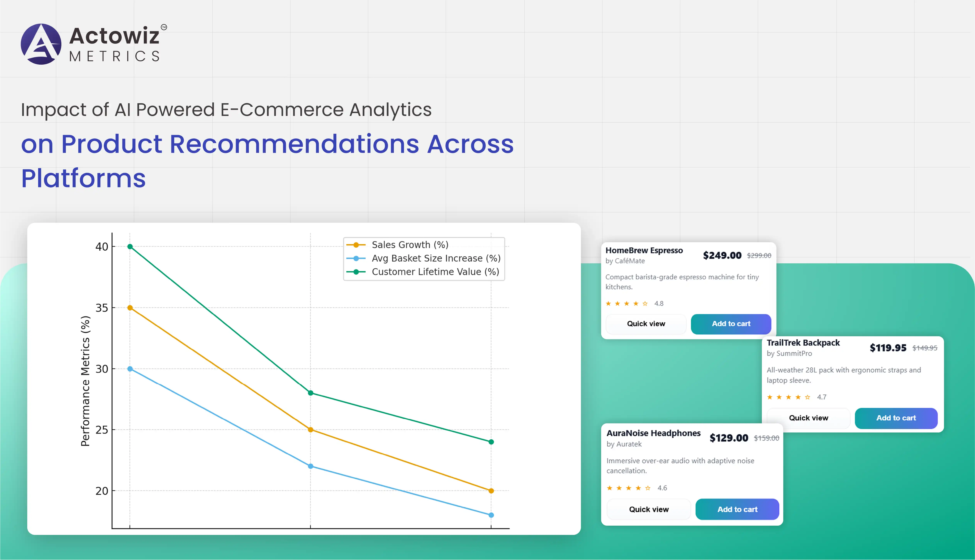The height and width of the screenshot is (560, 975).
Task: Click green data point at 40 percent
Action: tap(130, 247)
